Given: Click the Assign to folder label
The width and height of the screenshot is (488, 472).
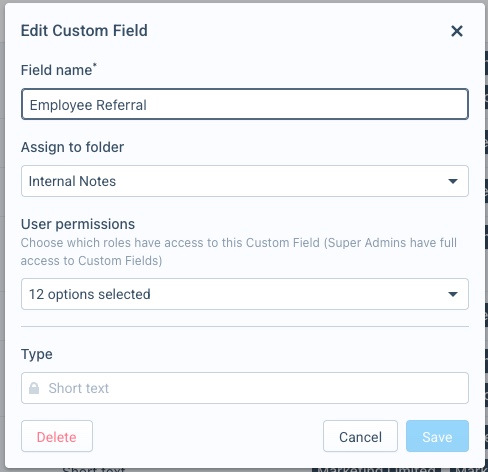Looking at the screenshot, I should pyautogui.click(x=72, y=147).
